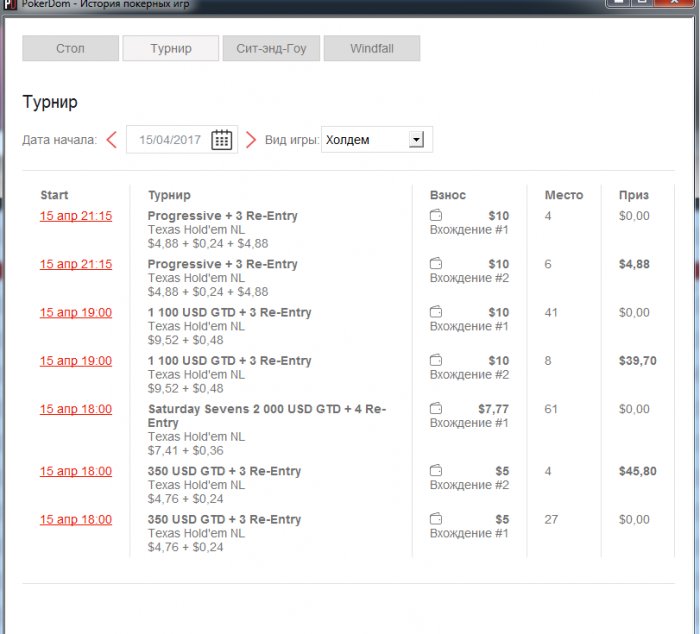Click wallet icon for 350 USD GTD entry #1

436,519
